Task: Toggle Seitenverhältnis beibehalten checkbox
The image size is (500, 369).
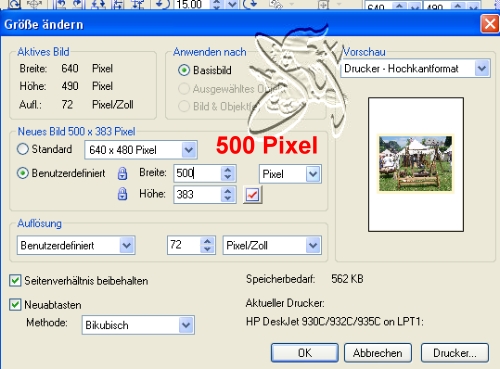Action: [15, 280]
